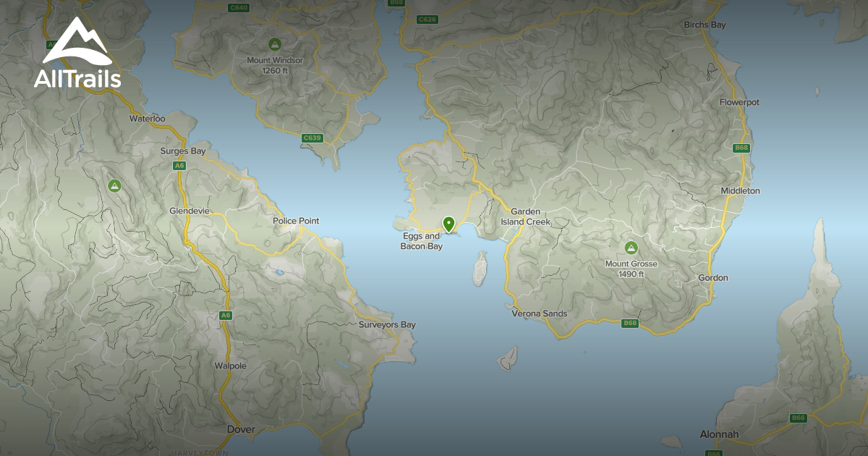Click the A6 shield near Surges Bay
868x456 pixels.
coord(179,166)
